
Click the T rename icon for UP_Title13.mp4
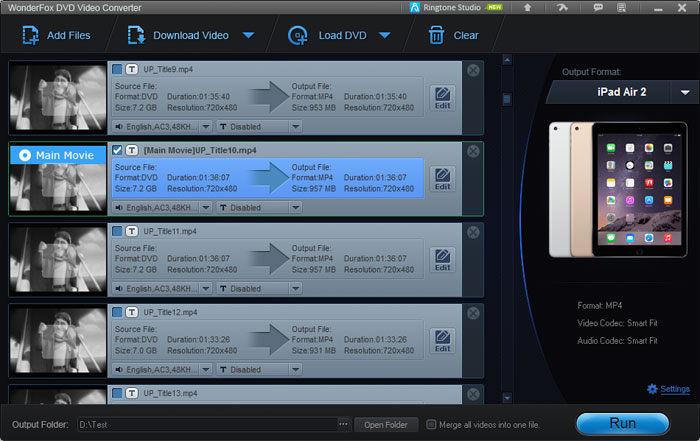click(x=132, y=393)
